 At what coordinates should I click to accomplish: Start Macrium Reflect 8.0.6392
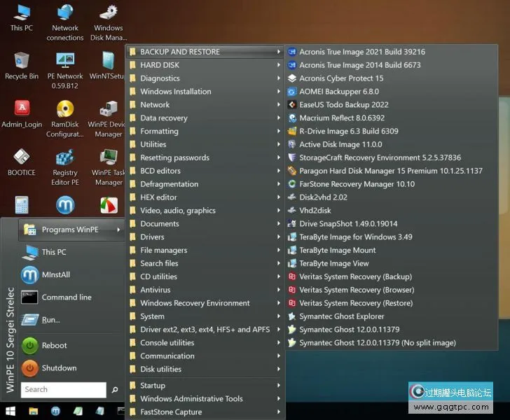tap(343, 118)
